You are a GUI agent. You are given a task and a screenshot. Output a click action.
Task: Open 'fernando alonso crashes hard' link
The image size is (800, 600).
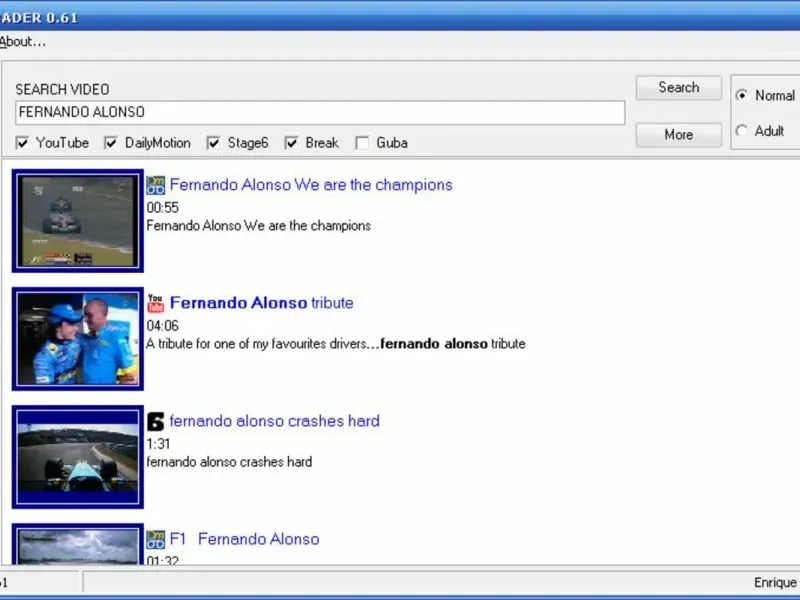pyautogui.click(x=274, y=421)
